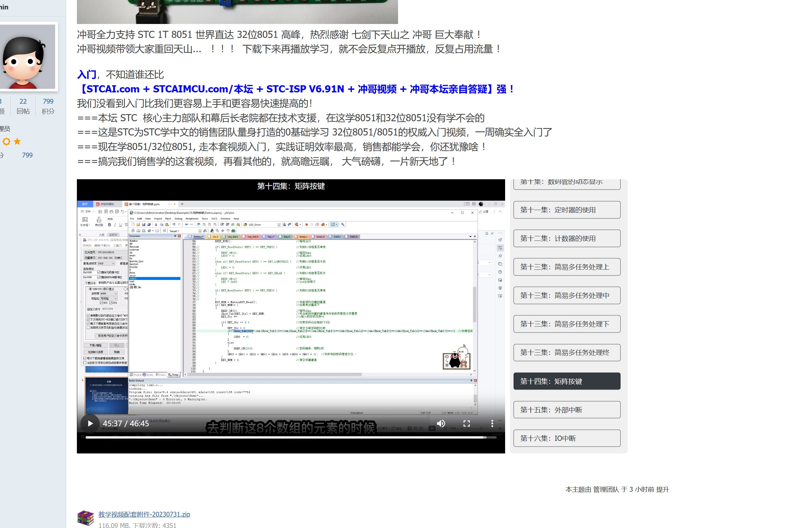Play 第十三集：简易多任务处理上
Image resolution: width=812 pixels, height=528 pixels.
pyautogui.click(x=567, y=267)
